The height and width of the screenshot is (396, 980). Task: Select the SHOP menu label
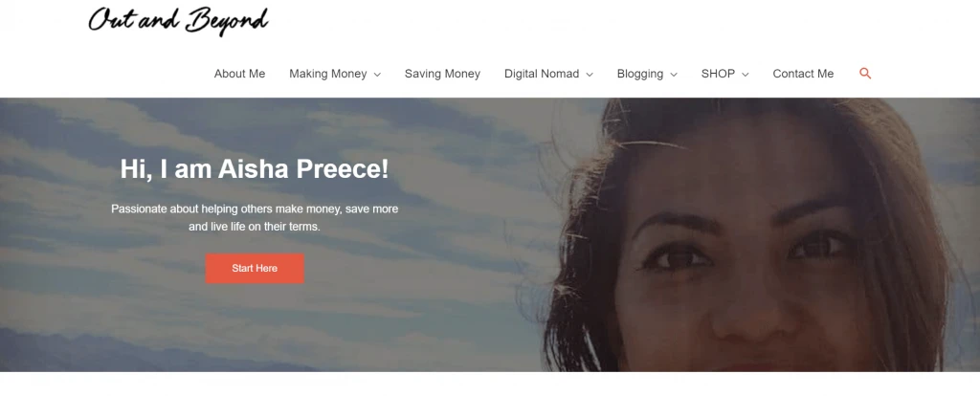point(718,74)
